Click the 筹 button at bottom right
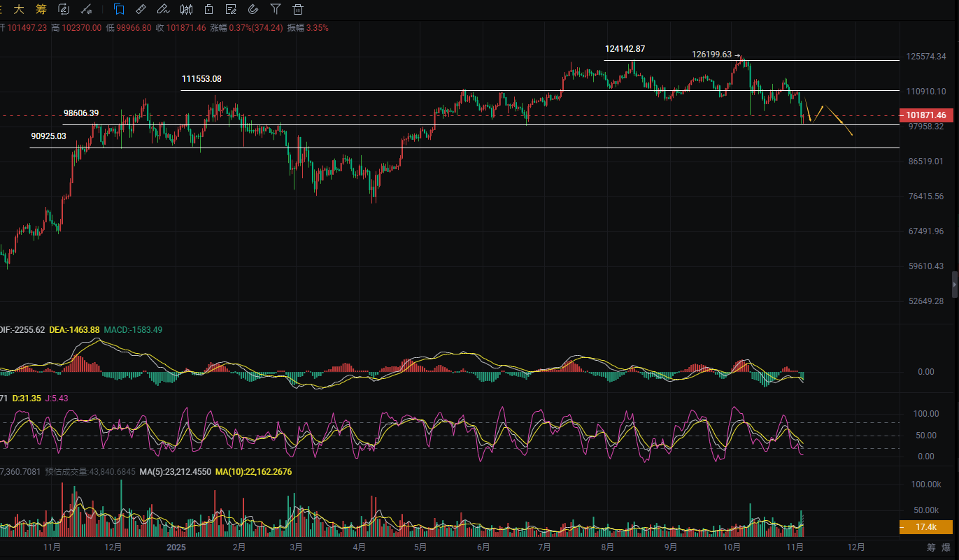Screen dimensions: 959x560 tap(931, 547)
